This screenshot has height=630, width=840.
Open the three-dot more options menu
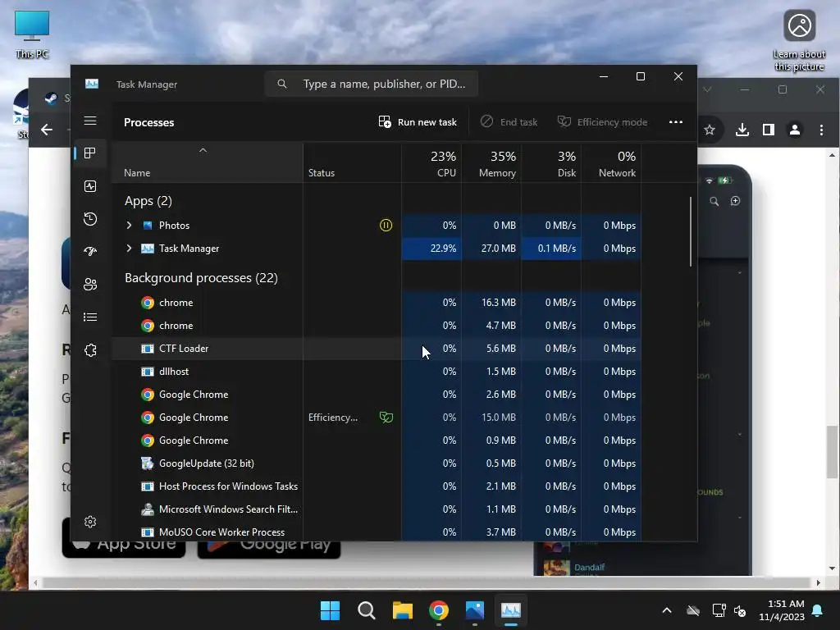click(x=676, y=122)
